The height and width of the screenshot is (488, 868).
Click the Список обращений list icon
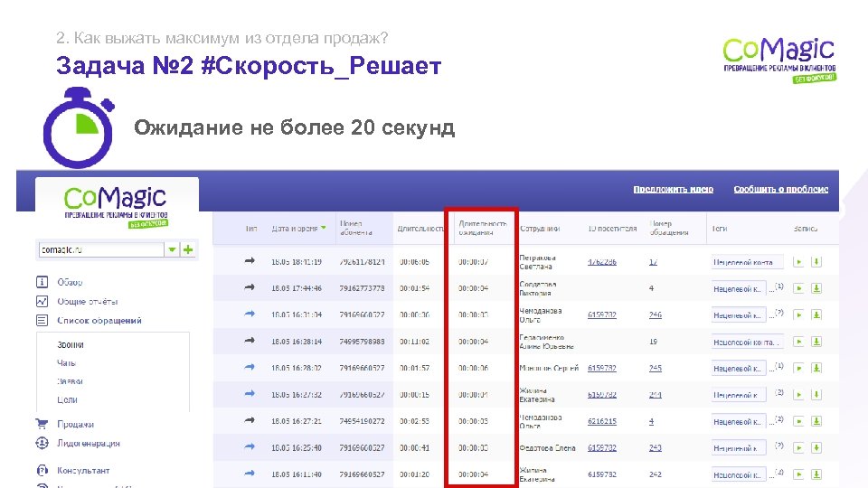(x=42, y=320)
